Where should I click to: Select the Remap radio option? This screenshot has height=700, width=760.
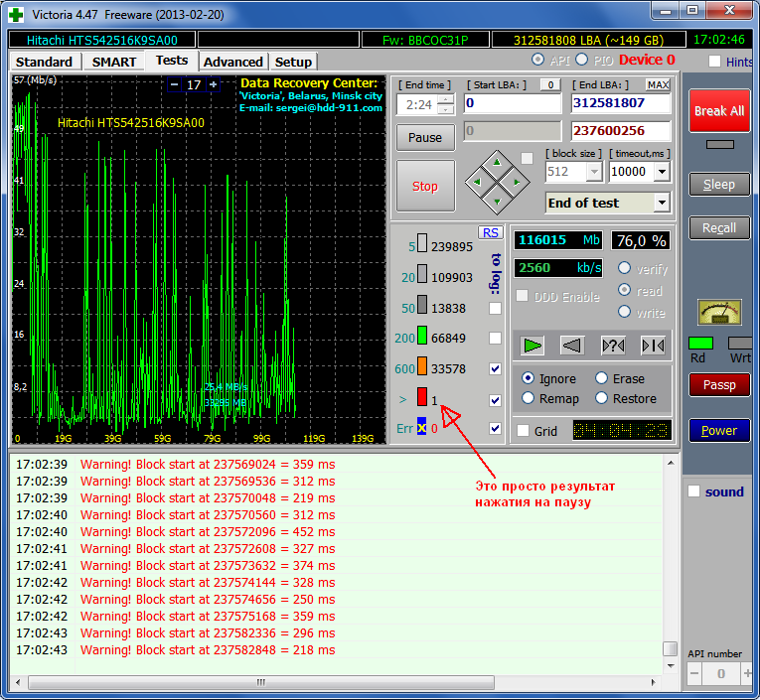point(528,398)
